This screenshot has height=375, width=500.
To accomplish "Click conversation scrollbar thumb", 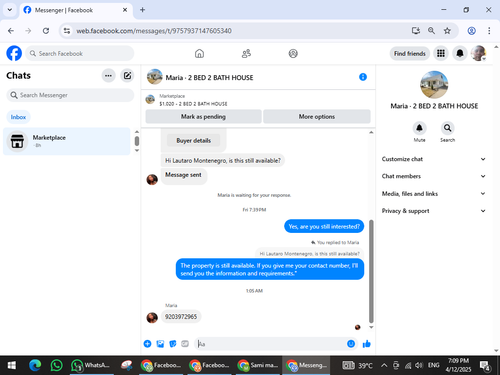I will pyautogui.click(x=371, y=271).
